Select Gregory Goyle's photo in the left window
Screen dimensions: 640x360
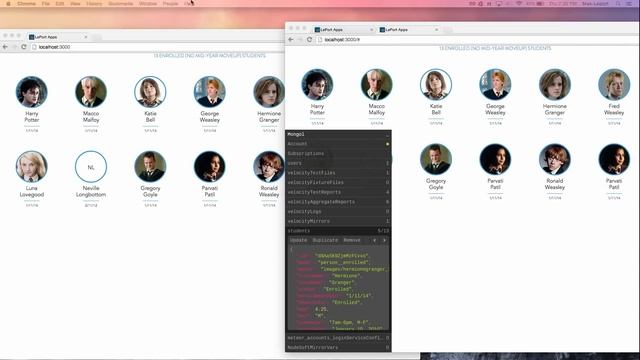coord(150,167)
